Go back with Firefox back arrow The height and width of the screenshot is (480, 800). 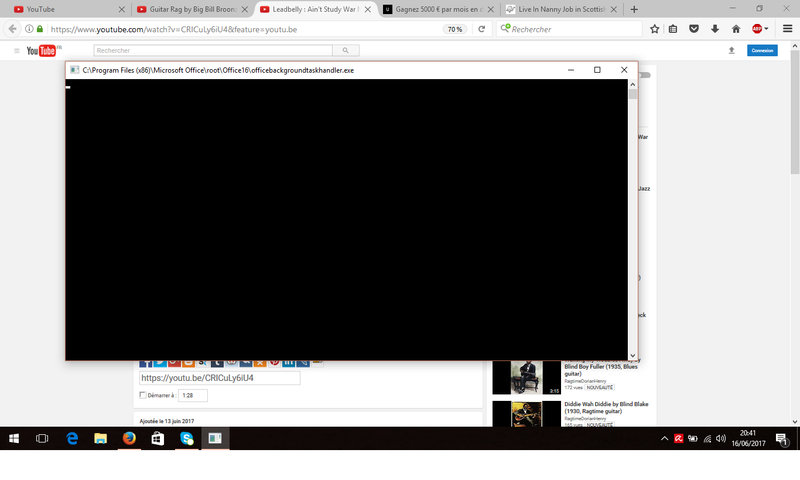[13, 29]
